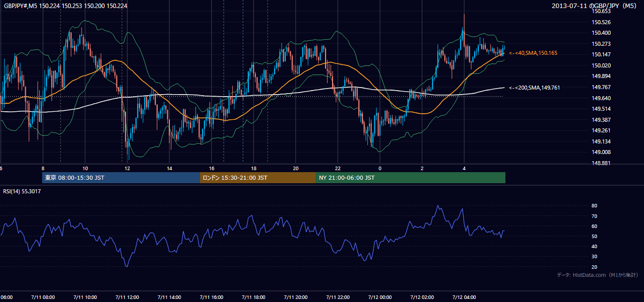Click the 200 SMA label reading 149.761
Image resolution: width=644 pixels, height=302 pixels.
(534, 88)
